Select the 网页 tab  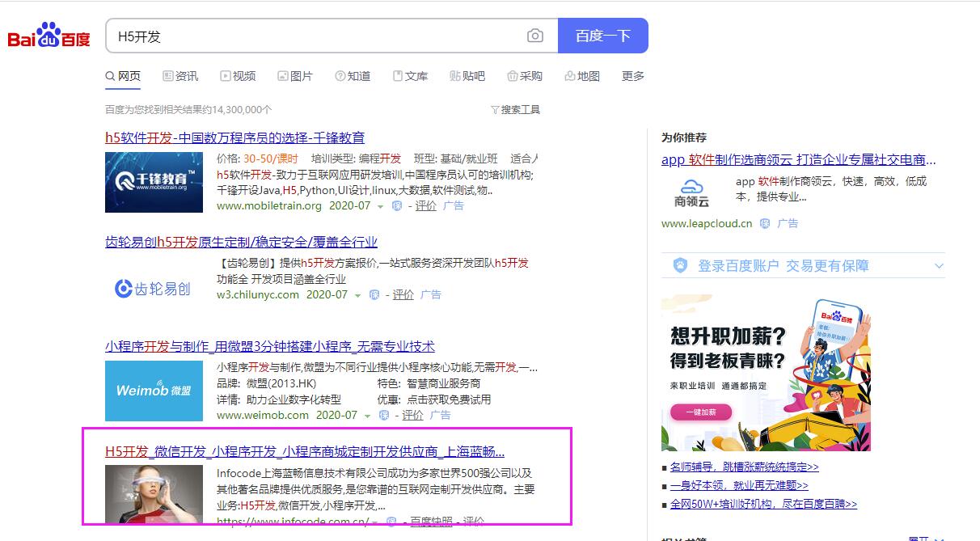(123, 76)
